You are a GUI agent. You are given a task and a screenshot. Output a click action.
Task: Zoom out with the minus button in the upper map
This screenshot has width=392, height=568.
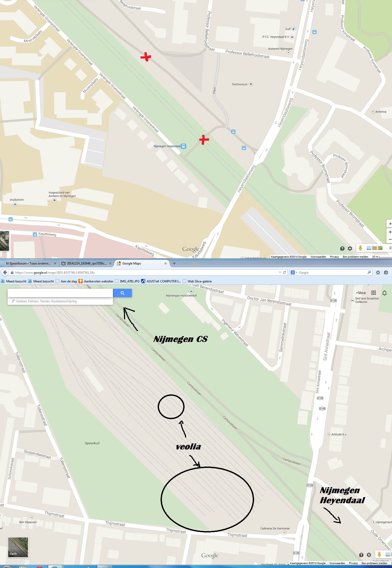(390, 239)
